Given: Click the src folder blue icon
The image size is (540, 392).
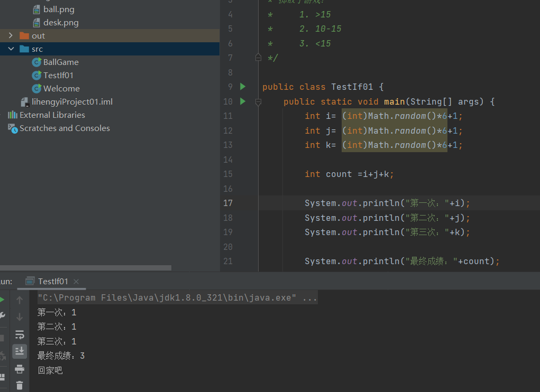Looking at the screenshot, I should tap(24, 49).
